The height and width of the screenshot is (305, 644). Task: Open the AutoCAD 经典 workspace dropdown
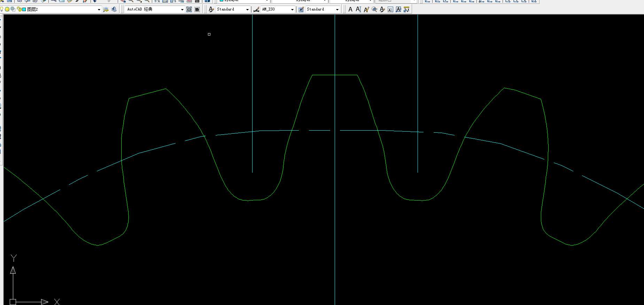click(x=182, y=9)
